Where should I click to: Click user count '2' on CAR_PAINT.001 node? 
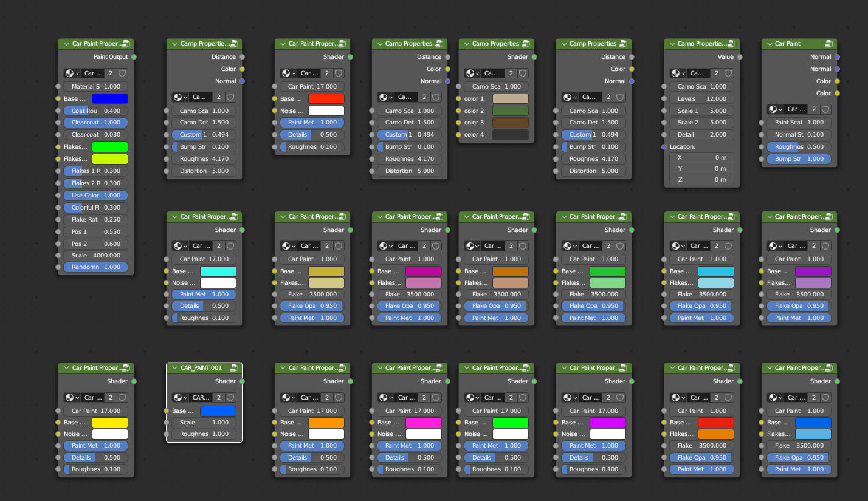tap(218, 398)
